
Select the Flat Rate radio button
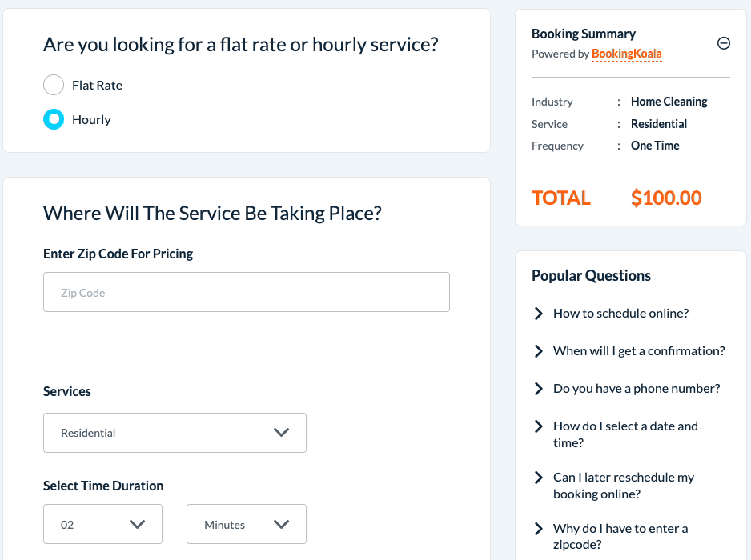coord(54,85)
